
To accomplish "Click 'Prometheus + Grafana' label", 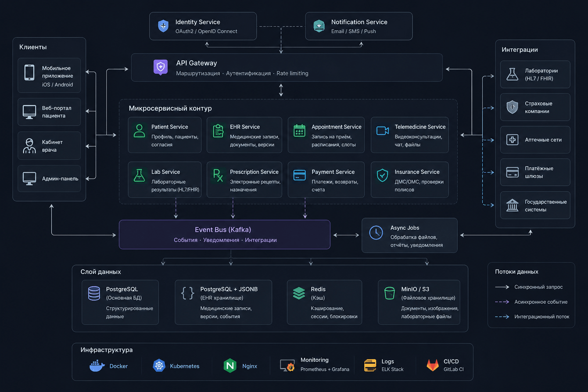I will 325,369.
